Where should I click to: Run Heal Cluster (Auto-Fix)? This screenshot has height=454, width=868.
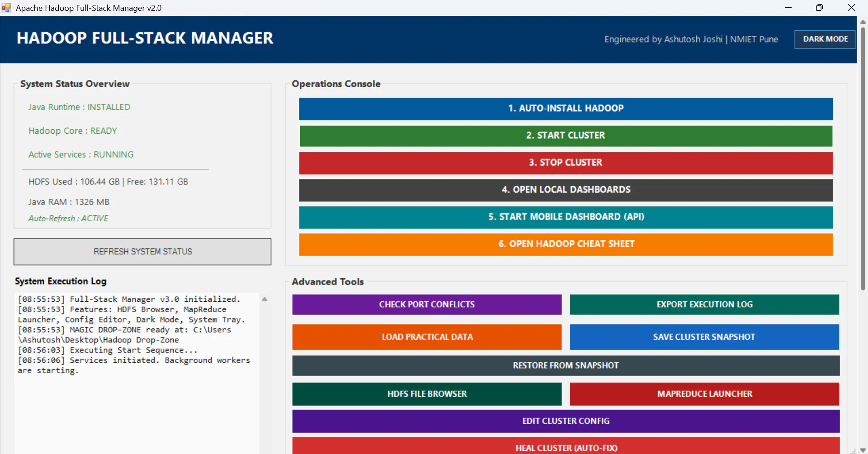(566, 446)
